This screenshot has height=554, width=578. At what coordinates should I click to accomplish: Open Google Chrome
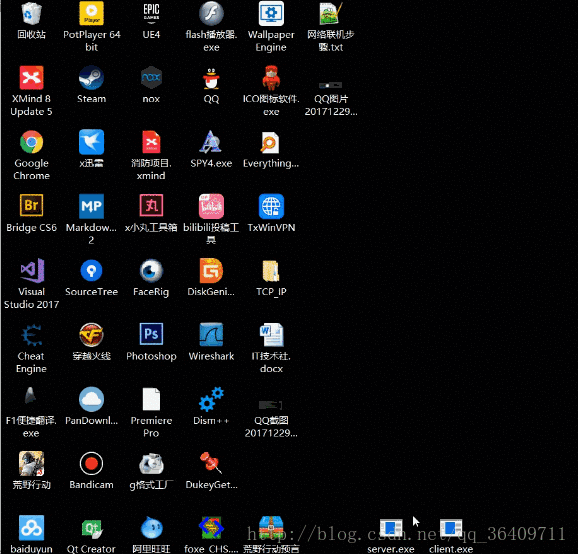tap(31, 142)
